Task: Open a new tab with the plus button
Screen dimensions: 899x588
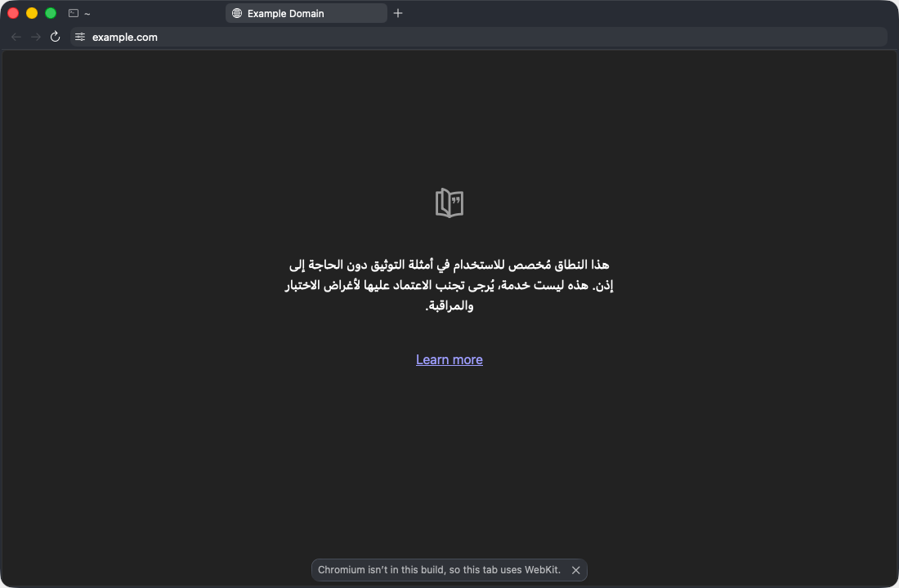Action: [398, 13]
